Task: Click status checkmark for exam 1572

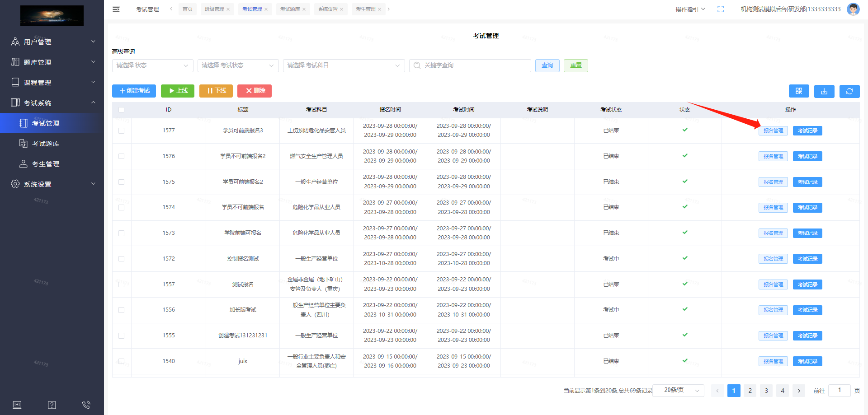Action: [x=685, y=258]
